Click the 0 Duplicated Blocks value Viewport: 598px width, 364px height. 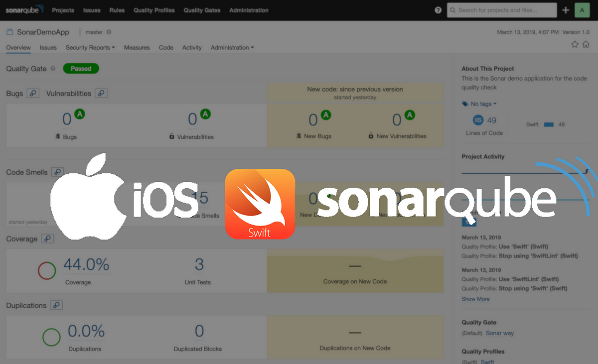tap(199, 331)
